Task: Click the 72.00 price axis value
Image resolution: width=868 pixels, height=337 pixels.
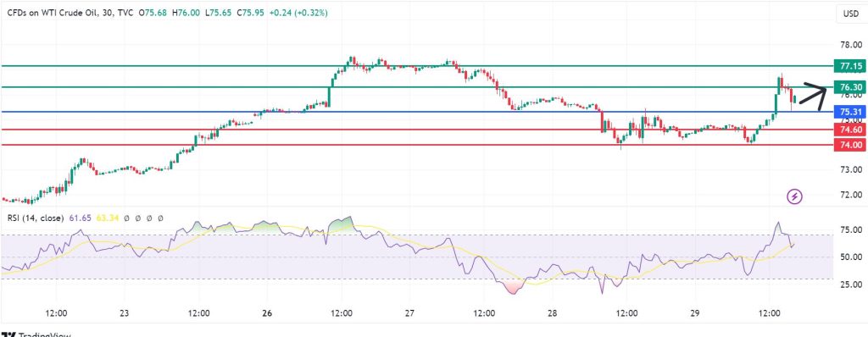Action: pos(851,195)
